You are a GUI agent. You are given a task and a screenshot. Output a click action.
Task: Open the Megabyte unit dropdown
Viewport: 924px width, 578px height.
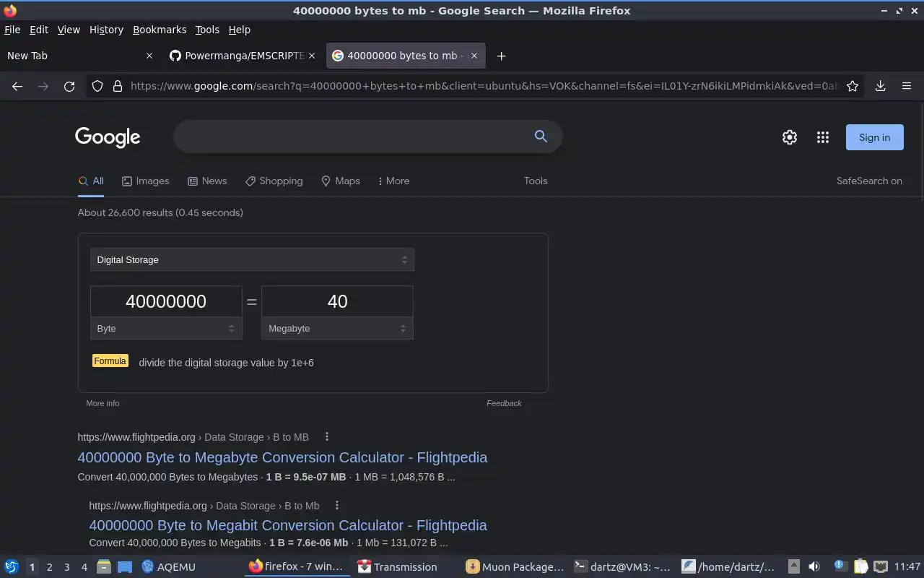click(337, 328)
